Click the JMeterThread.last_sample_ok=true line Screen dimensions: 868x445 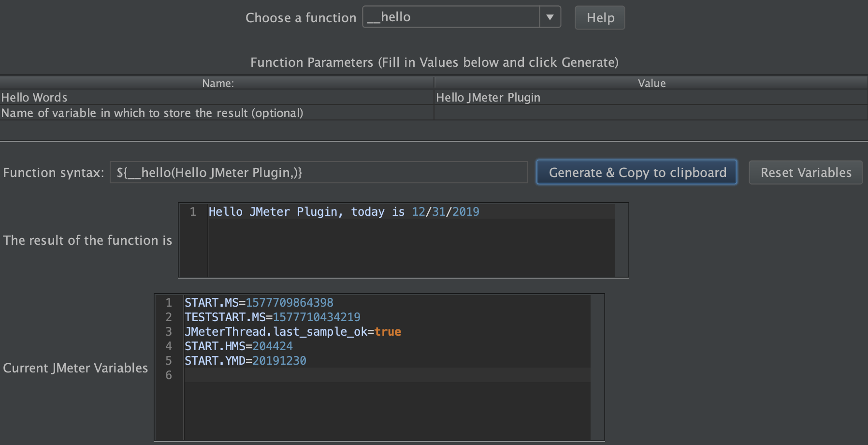point(293,331)
